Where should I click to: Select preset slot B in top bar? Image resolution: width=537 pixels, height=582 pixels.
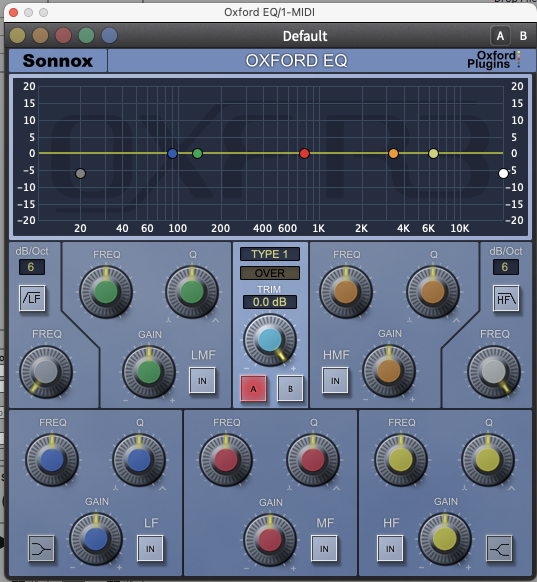coord(523,36)
